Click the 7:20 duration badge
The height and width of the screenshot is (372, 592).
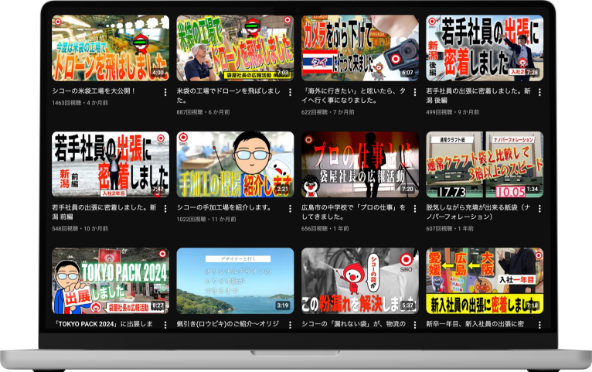point(407,189)
